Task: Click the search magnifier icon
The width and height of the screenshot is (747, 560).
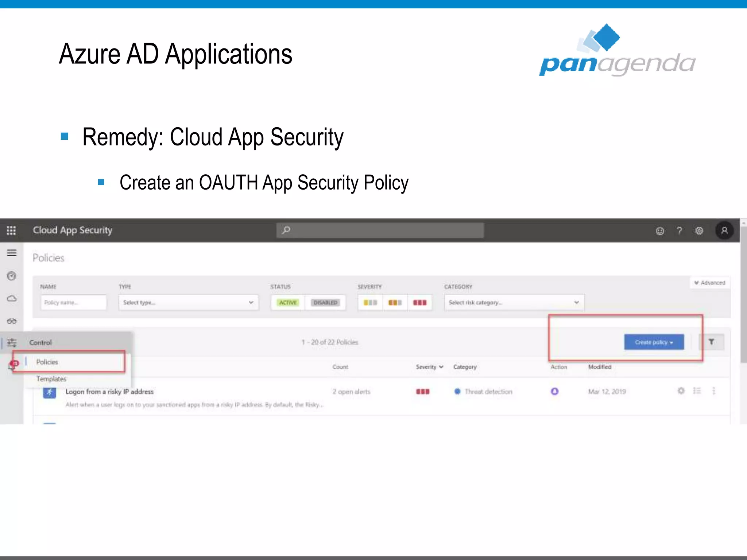Action: [x=286, y=230]
